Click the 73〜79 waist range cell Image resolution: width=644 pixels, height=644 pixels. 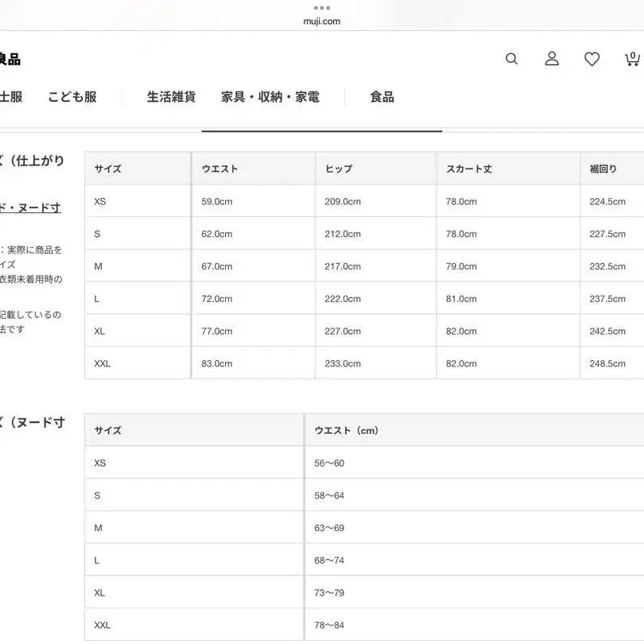[x=475, y=592]
